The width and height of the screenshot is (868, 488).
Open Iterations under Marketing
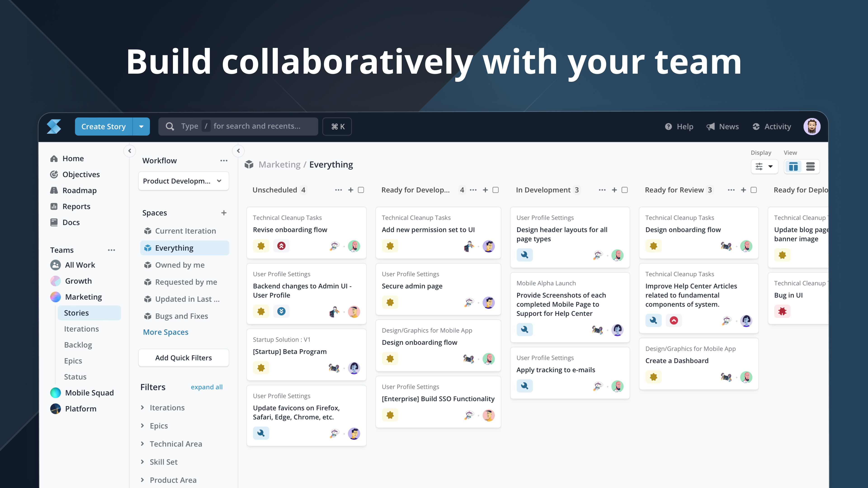coord(81,329)
